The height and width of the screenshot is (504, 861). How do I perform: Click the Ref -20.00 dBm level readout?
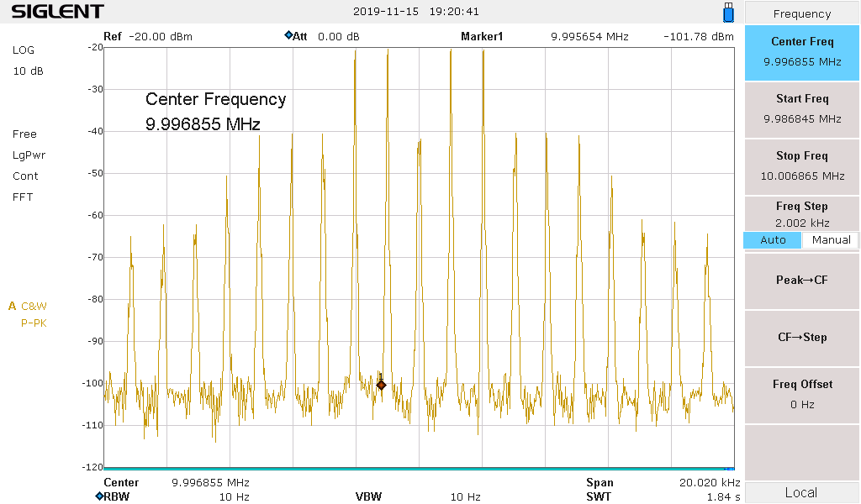coord(148,37)
